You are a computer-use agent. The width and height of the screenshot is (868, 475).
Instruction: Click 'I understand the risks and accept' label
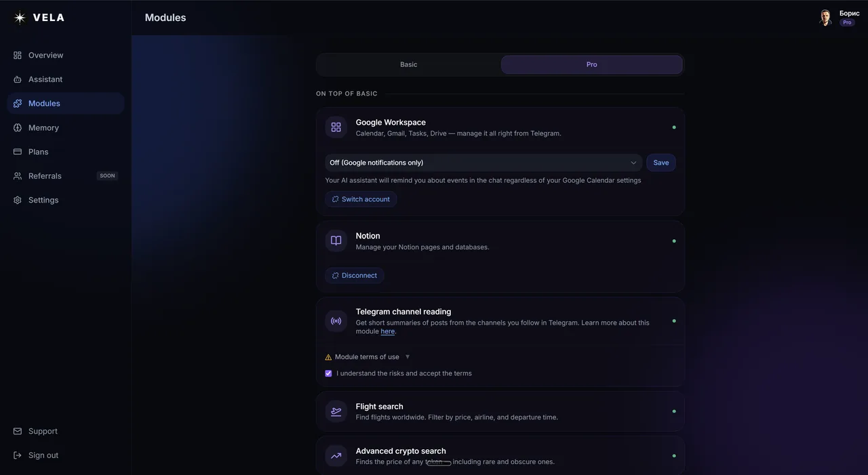click(x=404, y=373)
